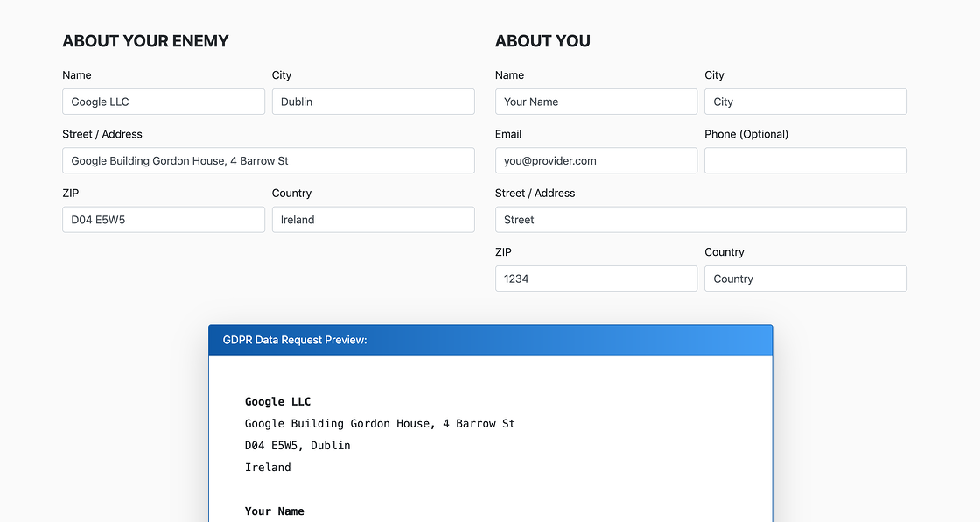Click the 'ABOUT YOU' heading
The width and height of the screenshot is (980, 522).
point(542,40)
